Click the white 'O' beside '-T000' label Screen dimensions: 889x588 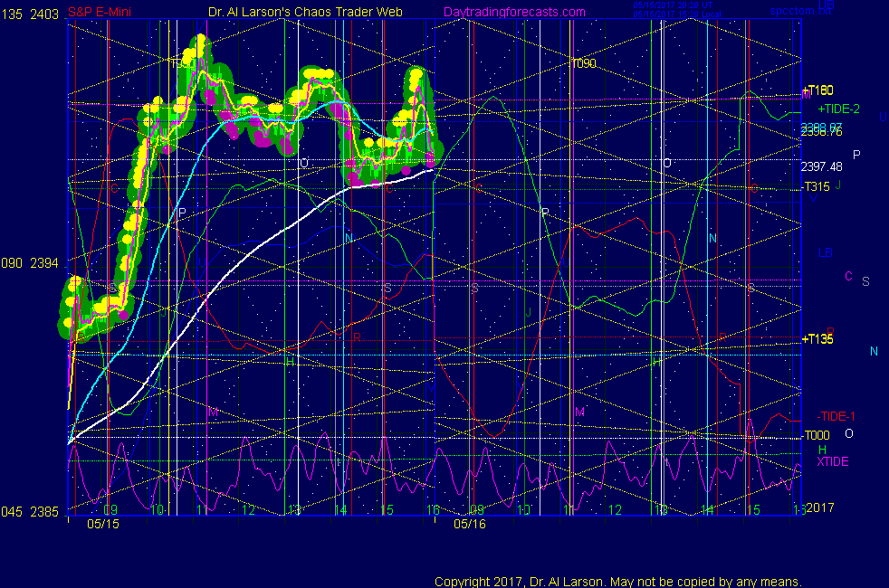[x=849, y=434]
